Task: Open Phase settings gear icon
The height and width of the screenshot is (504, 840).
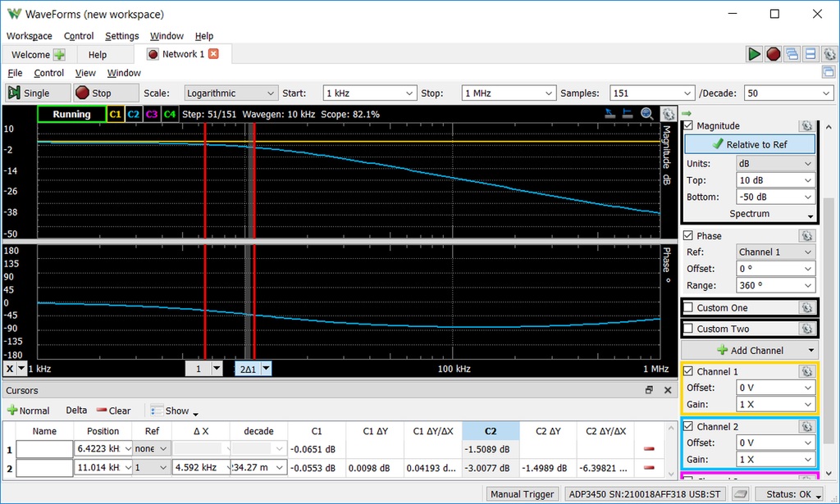Action: 806,236
